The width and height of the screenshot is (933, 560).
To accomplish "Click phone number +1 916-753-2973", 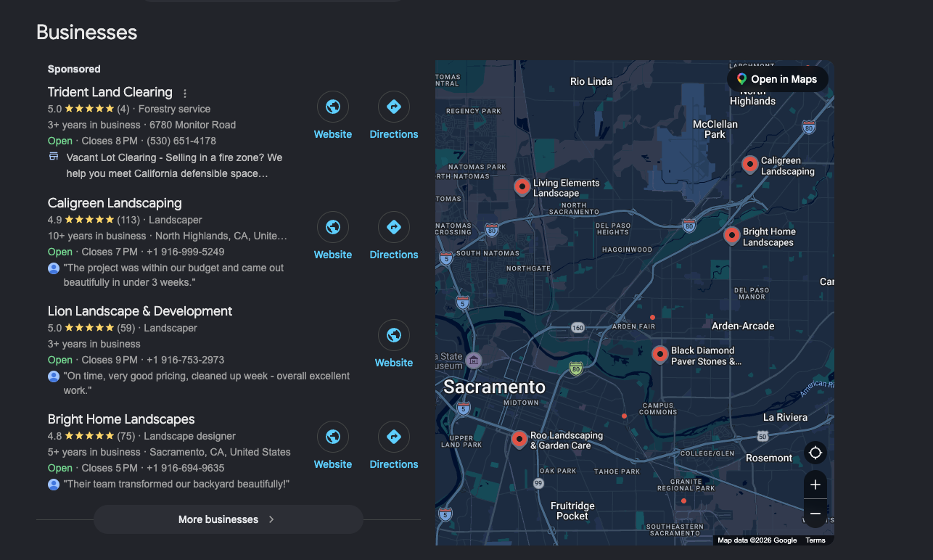I will click(185, 360).
